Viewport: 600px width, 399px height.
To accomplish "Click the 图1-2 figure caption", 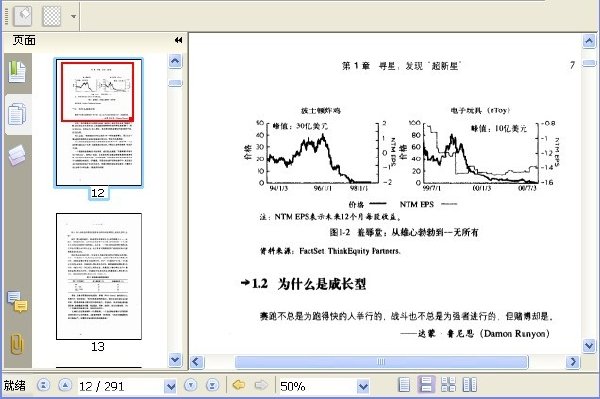I will click(x=404, y=232).
